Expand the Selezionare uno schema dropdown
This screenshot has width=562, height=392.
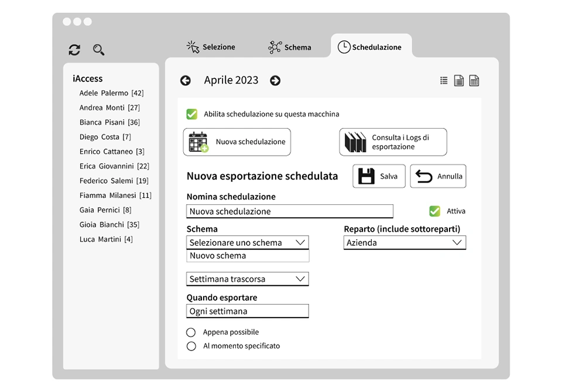[x=247, y=243]
